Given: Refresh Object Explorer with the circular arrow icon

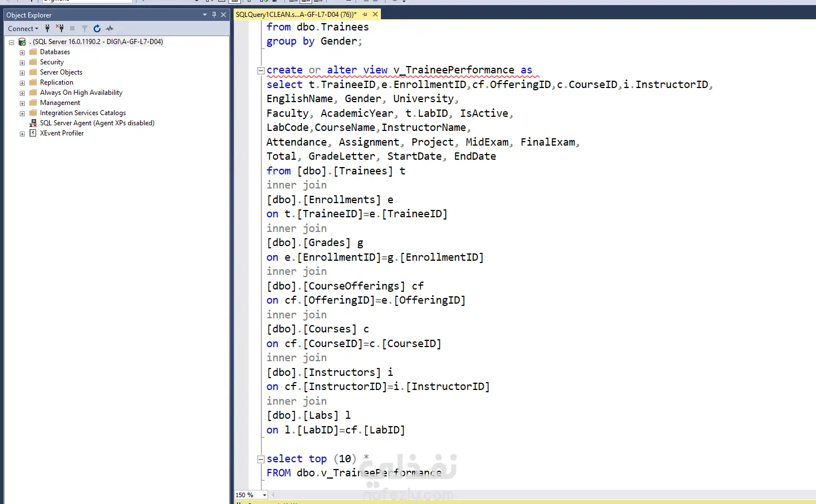Looking at the screenshot, I should tap(97, 28).
